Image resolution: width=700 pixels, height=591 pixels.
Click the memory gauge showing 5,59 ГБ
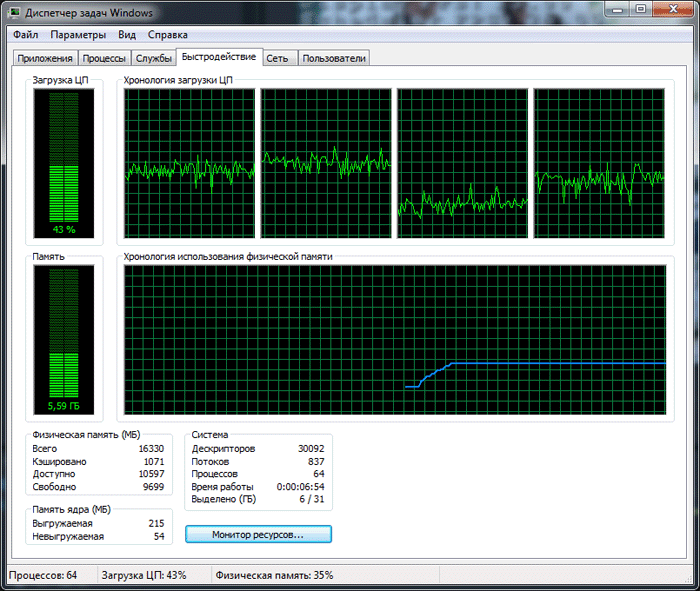click(x=64, y=340)
